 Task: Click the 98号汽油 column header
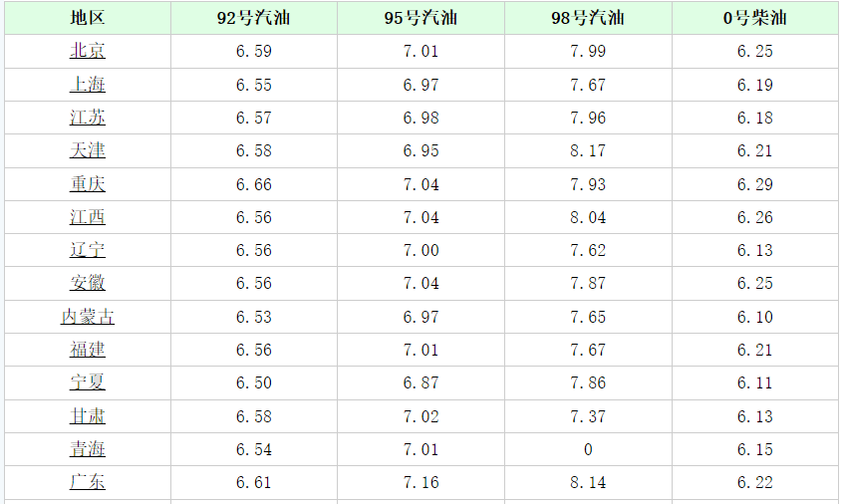[588, 18]
